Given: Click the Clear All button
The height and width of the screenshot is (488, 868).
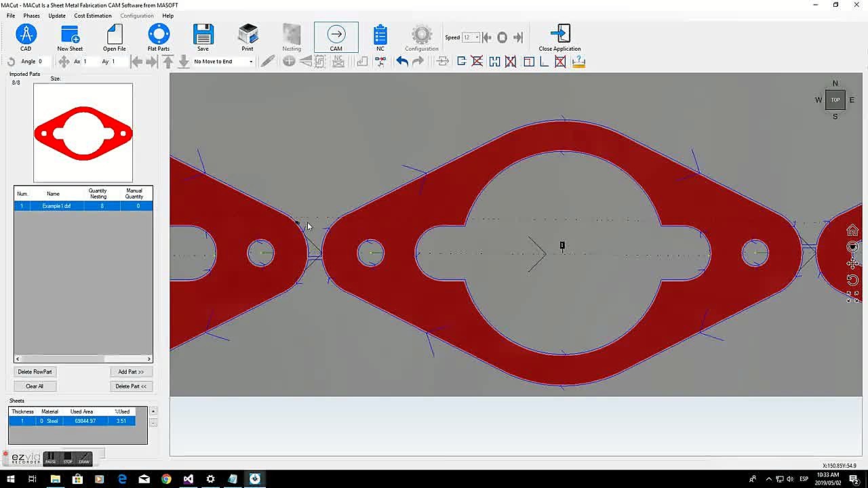Looking at the screenshot, I should click(35, 386).
